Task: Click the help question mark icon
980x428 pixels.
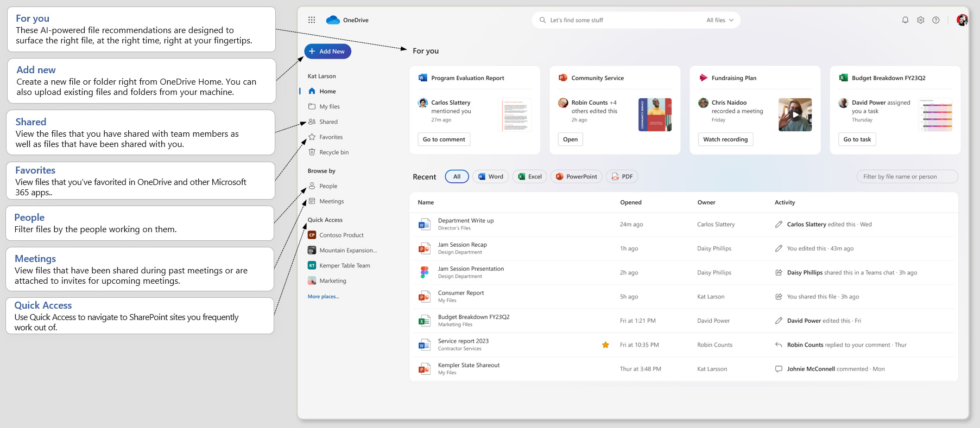Action: point(935,20)
